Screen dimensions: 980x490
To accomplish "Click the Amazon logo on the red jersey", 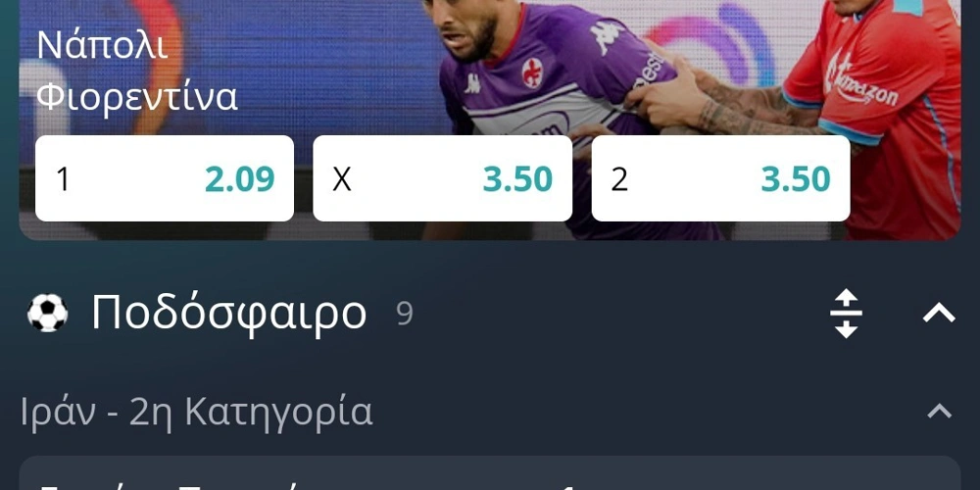I will pyautogui.click(x=860, y=81).
